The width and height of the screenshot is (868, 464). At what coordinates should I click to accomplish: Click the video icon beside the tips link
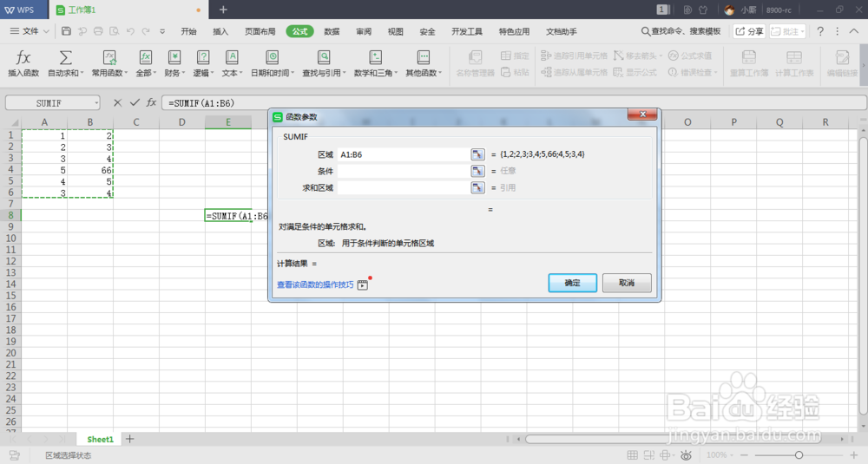pyautogui.click(x=363, y=284)
